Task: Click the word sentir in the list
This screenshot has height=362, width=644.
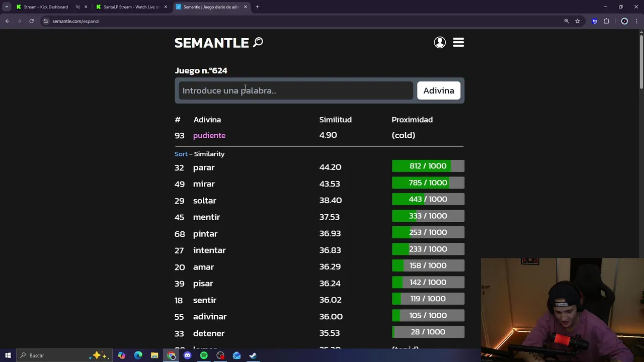Action: tap(205, 300)
